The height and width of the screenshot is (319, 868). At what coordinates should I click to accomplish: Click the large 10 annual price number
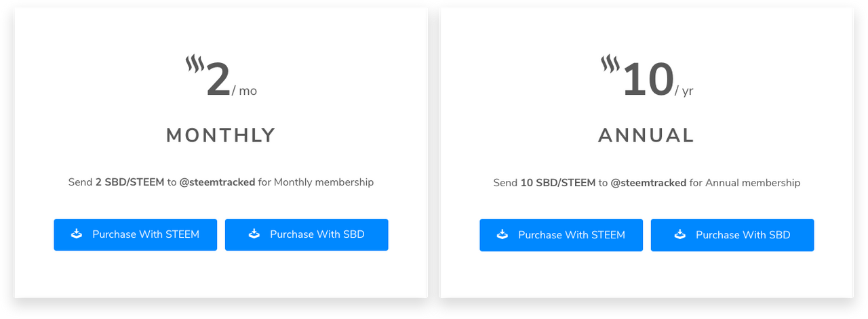[x=648, y=81]
